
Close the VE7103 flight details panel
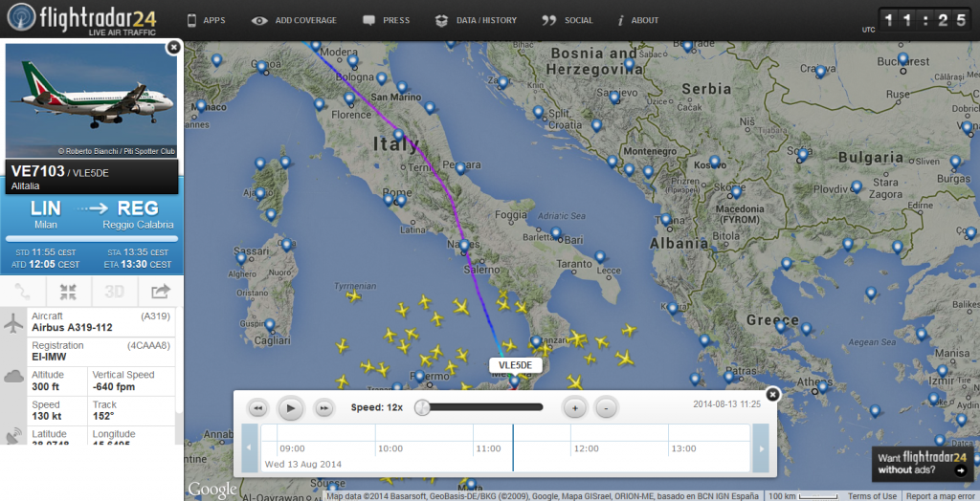(x=174, y=48)
